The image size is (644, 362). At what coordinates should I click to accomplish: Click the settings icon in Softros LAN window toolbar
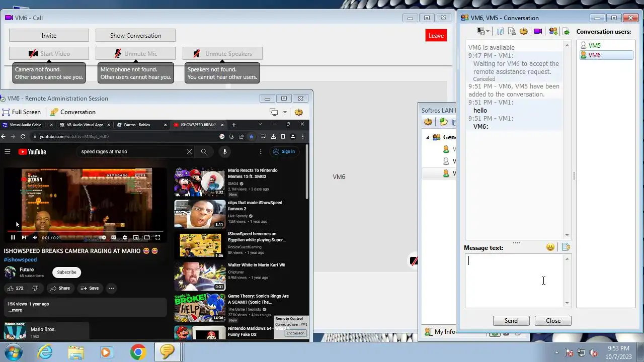tap(428, 122)
